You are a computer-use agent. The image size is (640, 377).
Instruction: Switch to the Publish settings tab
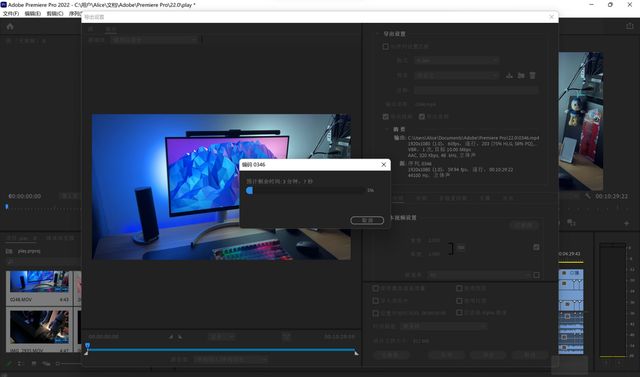507,198
